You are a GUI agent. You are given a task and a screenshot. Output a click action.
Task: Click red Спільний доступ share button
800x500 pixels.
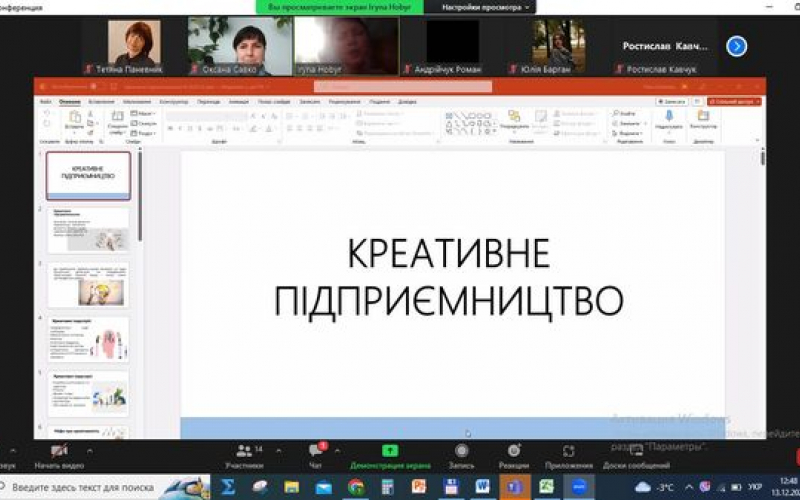(x=734, y=102)
